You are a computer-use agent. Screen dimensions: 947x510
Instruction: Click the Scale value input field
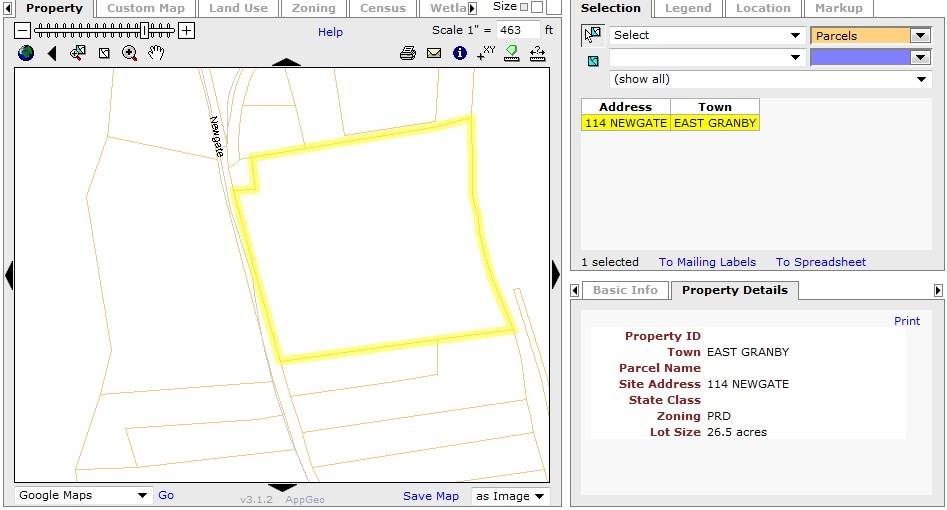518,30
